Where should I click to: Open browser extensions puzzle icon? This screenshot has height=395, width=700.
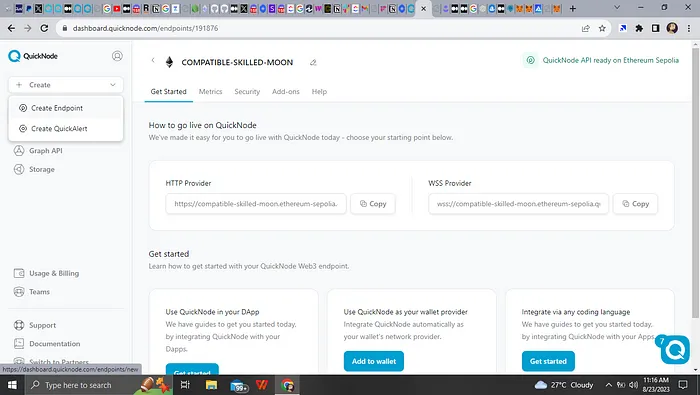(639, 28)
